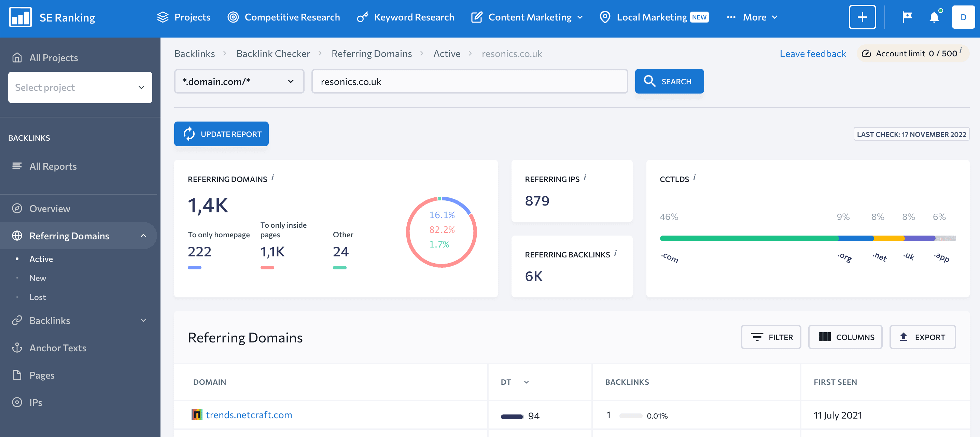Open the user avatar D menu
The image size is (980, 437).
pos(963,17)
